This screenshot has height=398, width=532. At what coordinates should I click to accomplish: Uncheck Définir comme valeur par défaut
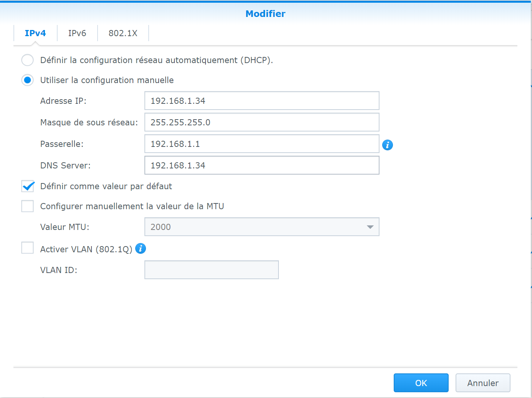pyautogui.click(x=28, y=186)
